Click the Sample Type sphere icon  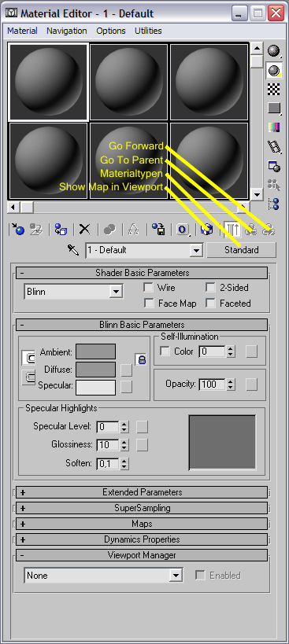(274, 50)
